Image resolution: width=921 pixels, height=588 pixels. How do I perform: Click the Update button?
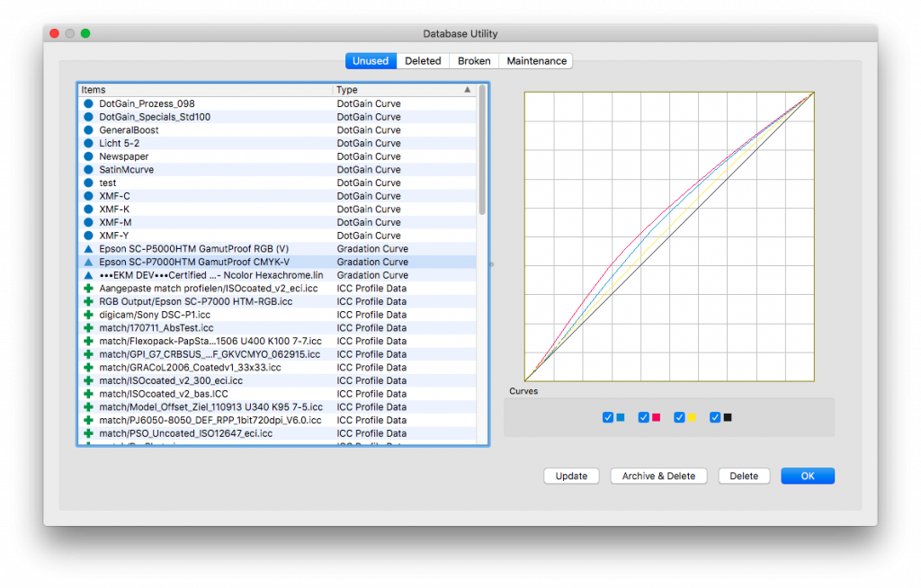[571, 476]
